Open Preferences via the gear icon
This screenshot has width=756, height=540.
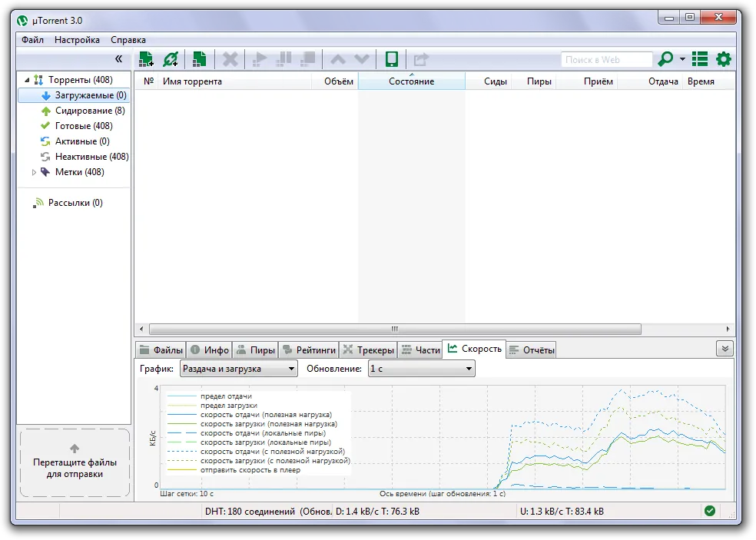[723, 59]
